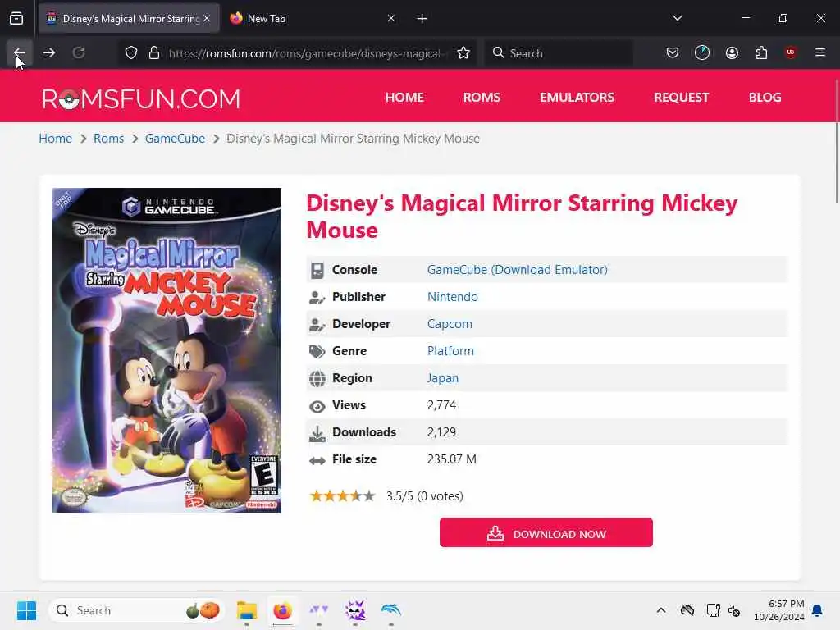Follow the Home breadcrumb link

[55, 139]
